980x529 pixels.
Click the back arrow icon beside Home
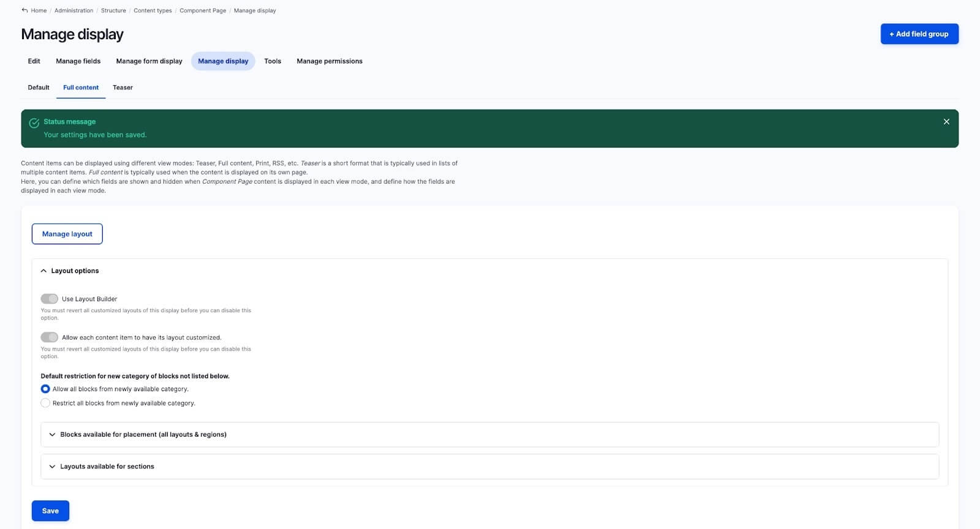[24, 10]
